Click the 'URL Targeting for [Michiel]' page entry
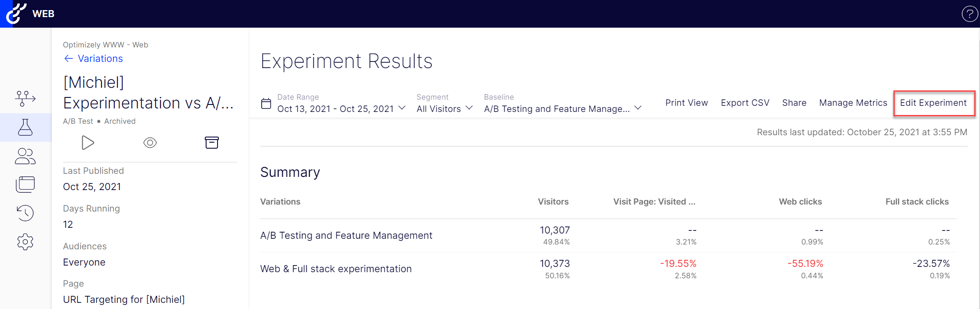The width and height of the screenshot is (980, 309). [x=123, y=300]
